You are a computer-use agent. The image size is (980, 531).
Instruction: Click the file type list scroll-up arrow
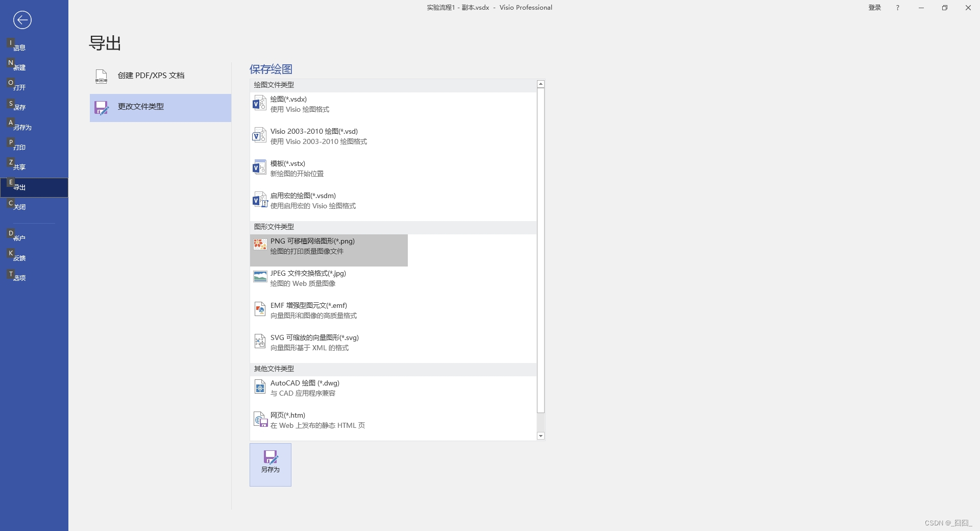tap(541, 84)
